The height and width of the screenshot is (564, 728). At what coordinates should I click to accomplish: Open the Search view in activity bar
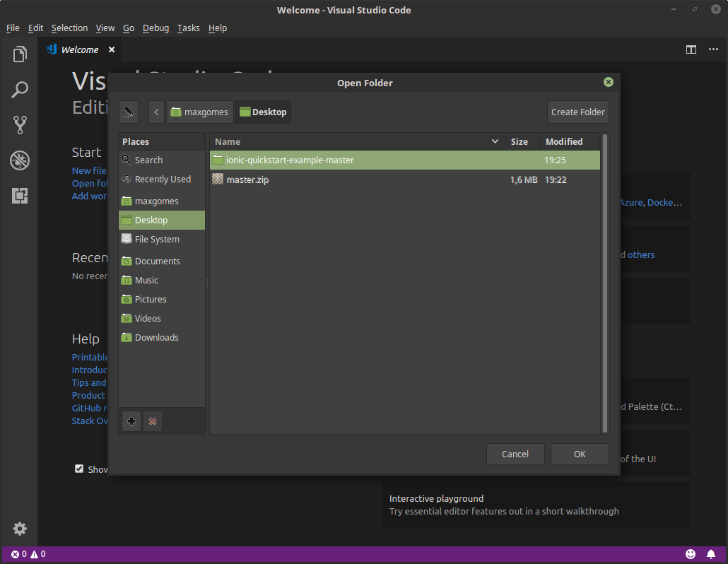pyautogui.click(x=20, y=90)
